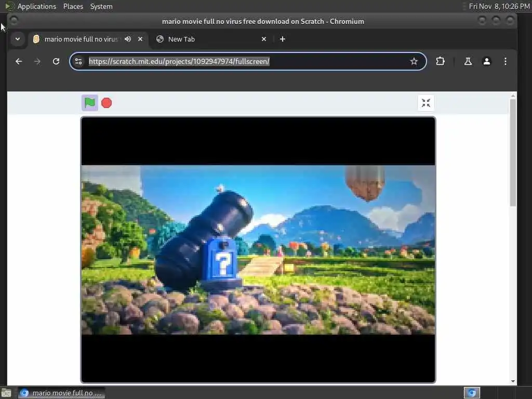532x399 pixels.
Task: Open the profile avatar menu
Action: (x=486, y=61)
